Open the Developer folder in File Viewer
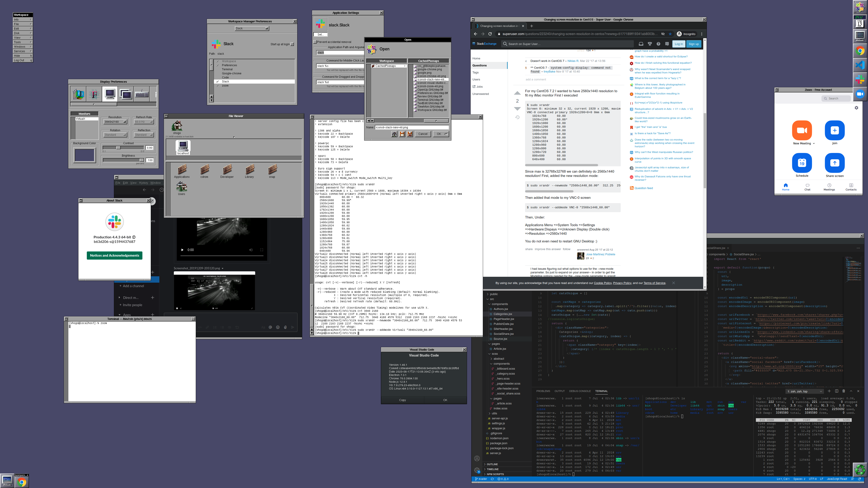The image size is (868, 488). (227, 169)
